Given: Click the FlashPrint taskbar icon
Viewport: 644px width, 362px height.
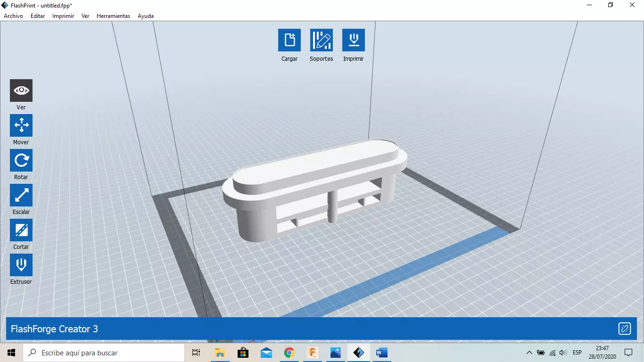Looking at the screenshot, I should coord(358,353).
